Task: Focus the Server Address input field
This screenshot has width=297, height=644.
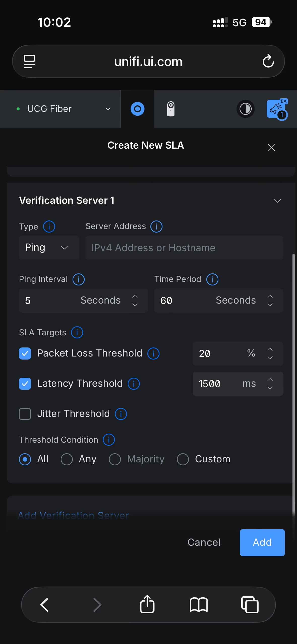Action: pyautogui.click(x=184, y=248)
